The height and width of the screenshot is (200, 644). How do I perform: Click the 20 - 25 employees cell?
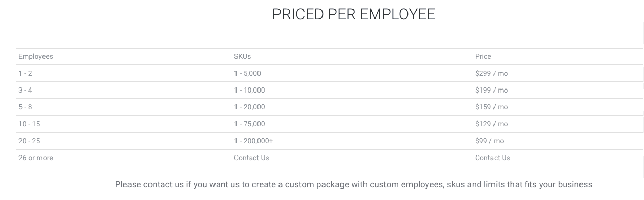coord(29,141)
